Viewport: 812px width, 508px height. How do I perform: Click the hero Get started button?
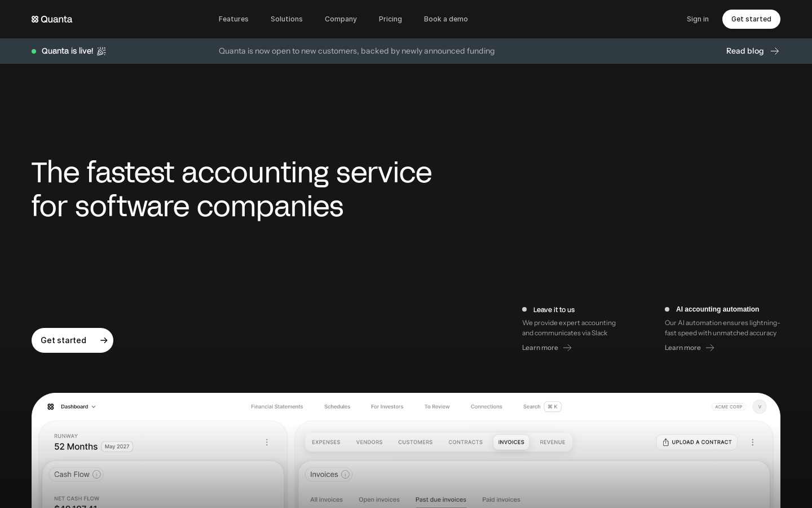[x=72, y=340]
